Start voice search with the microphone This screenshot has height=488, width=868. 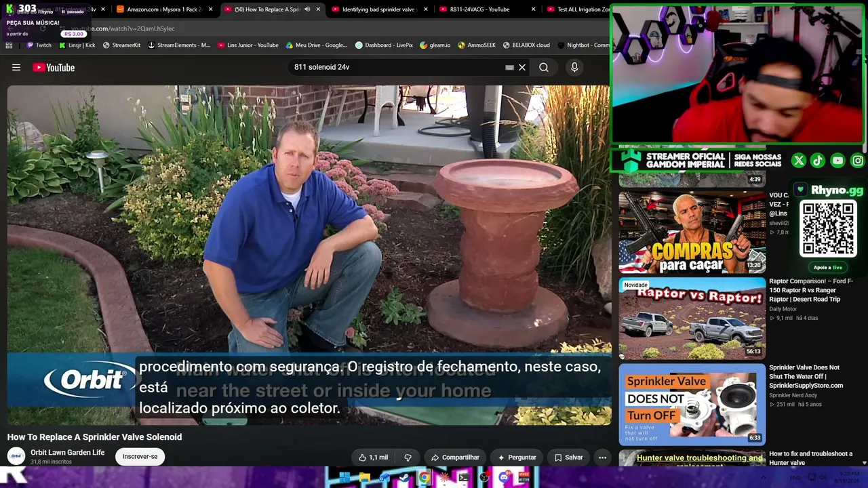pos(574,67)
